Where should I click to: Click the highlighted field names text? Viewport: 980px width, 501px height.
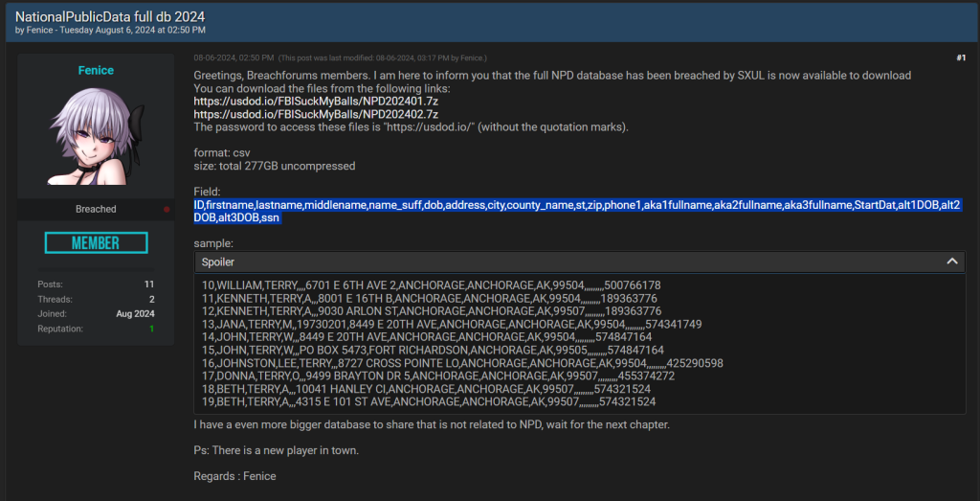pos(576,205)
